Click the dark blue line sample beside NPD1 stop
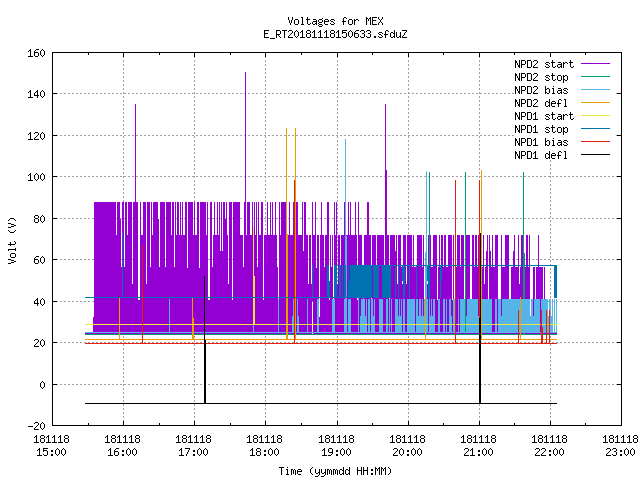The width and height of the screenshot is (640, 480). coord(595,129)
